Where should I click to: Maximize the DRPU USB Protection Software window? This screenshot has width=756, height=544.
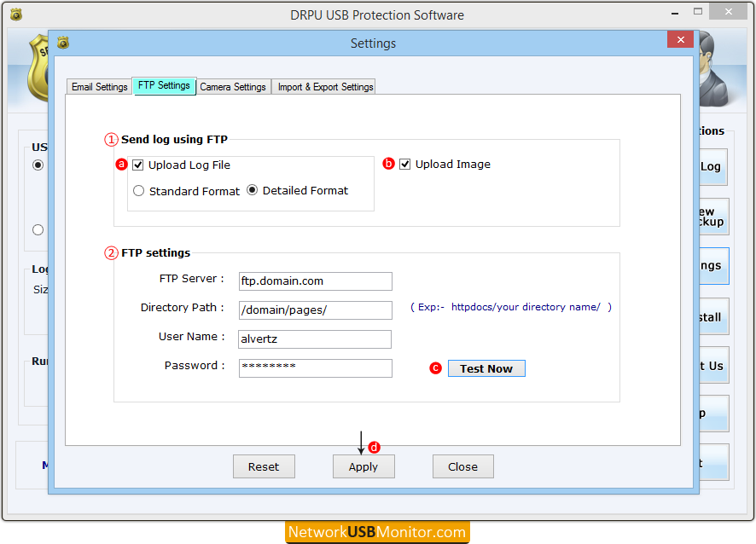click(x=698, y=12)
